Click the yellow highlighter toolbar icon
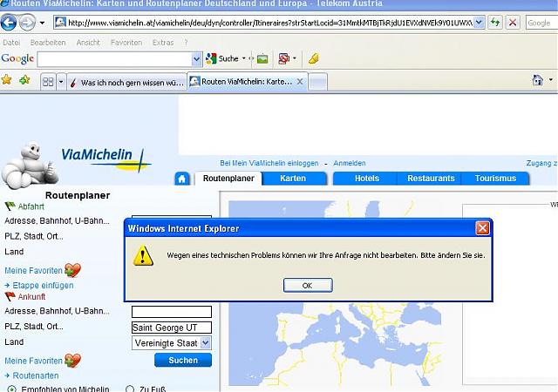This screenshot has height=392, width=558. click(x=314, y=58)
